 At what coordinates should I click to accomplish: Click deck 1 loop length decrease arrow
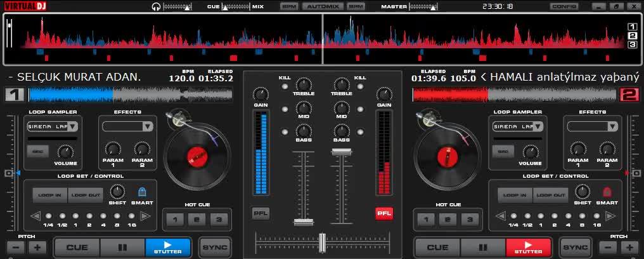click(35, 215)
